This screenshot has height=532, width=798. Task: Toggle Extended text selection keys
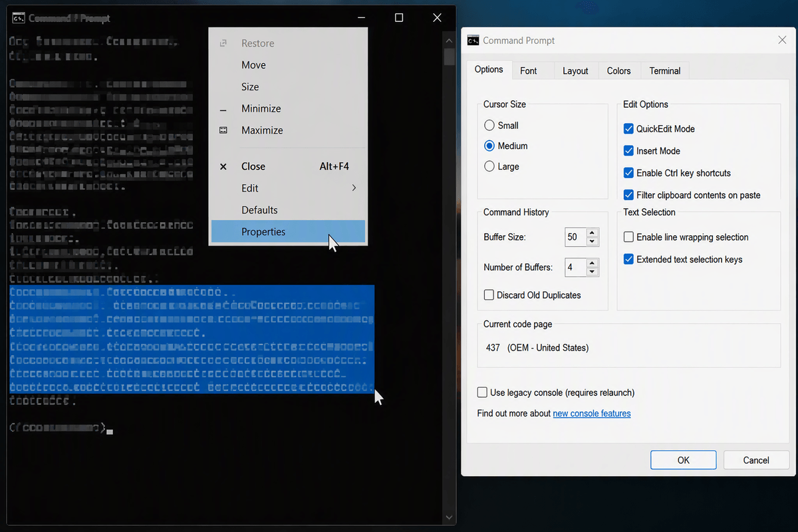click(628, 259)
